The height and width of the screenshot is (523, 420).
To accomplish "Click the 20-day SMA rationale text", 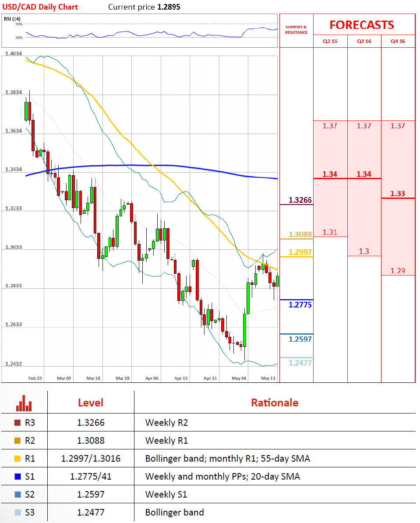I will click(275, 476).
